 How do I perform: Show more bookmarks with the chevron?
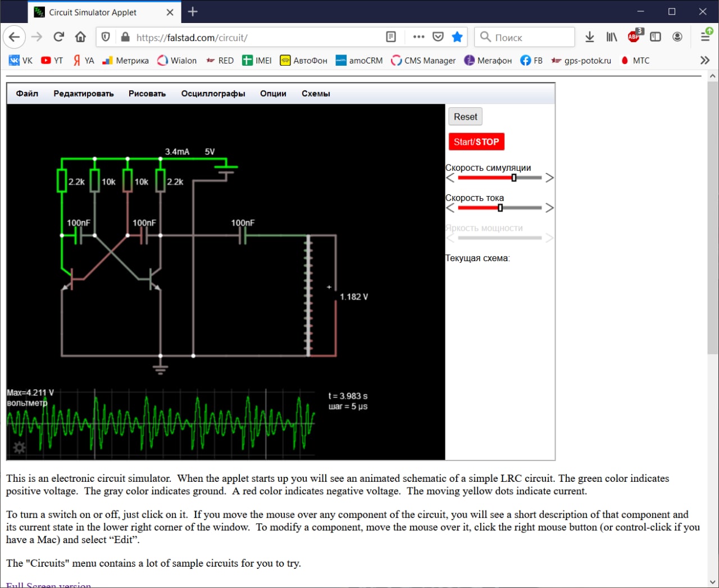[x=705, y=60]
